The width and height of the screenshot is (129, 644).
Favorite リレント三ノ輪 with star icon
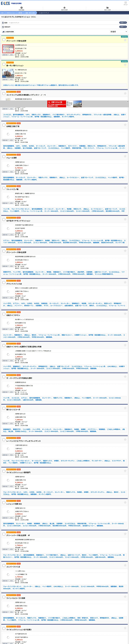[x=125, y=188]
